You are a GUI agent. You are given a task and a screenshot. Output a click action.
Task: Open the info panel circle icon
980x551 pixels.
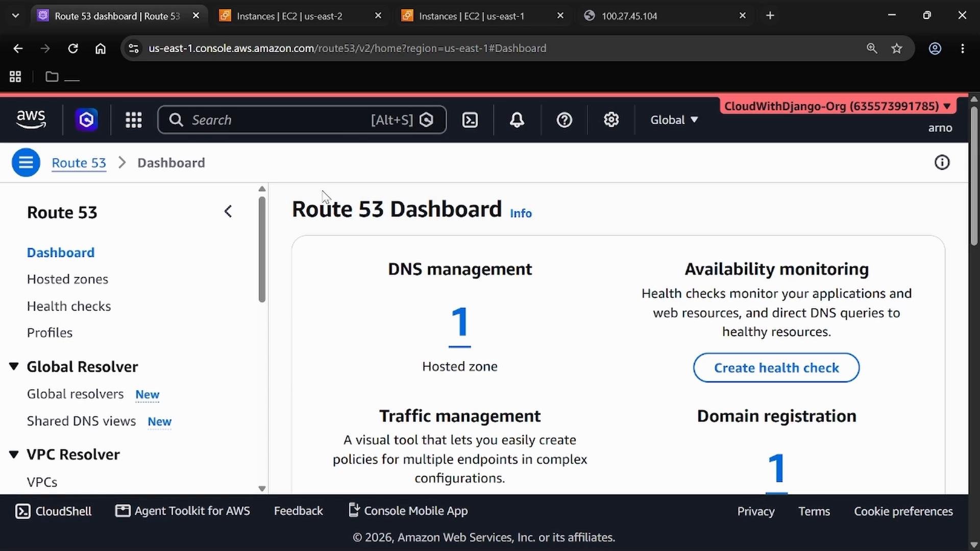[x=942, y=163]
